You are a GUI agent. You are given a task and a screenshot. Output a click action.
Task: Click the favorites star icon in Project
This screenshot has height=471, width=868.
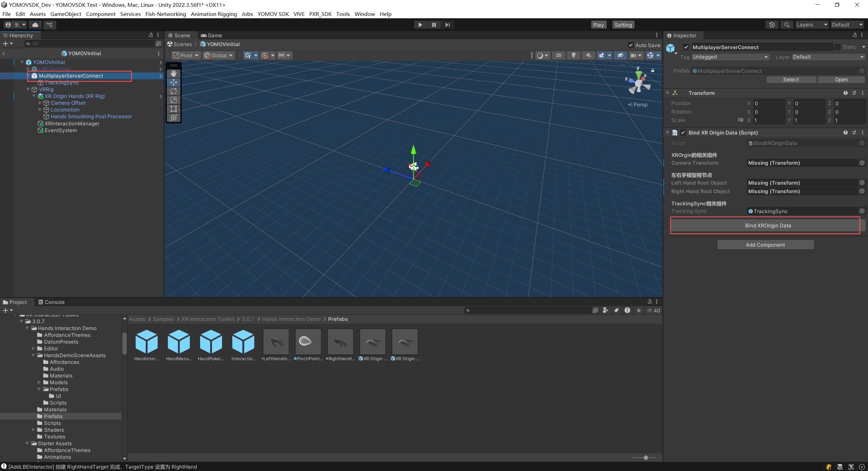click(x=639, y=310)
